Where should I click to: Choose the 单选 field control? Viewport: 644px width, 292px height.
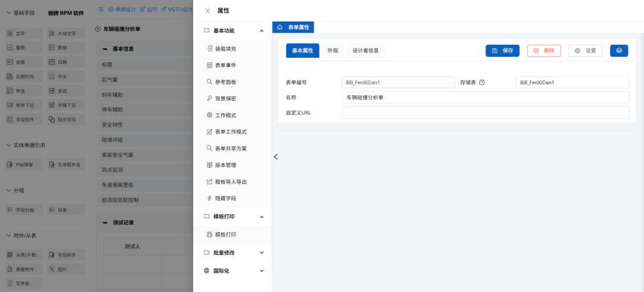(x=24, y=91)
